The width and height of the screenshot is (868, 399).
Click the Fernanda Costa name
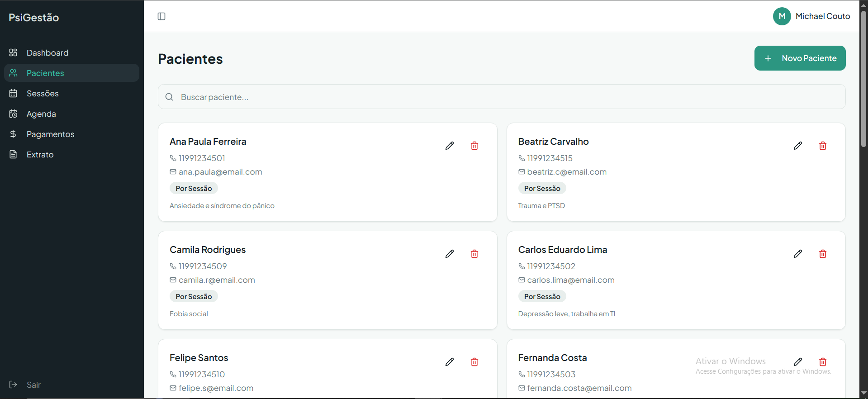pyautogui.click(x=552, y=358)
